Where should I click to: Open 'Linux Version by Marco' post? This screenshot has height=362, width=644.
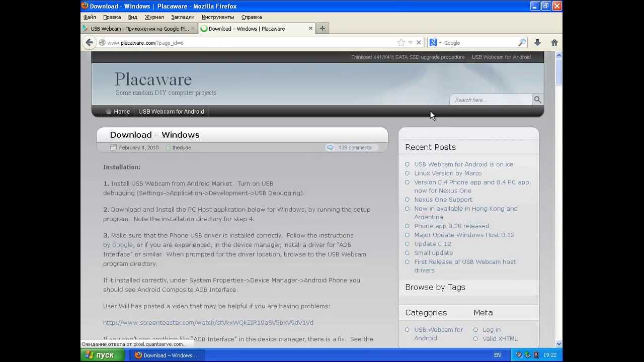tap(448, 173)
